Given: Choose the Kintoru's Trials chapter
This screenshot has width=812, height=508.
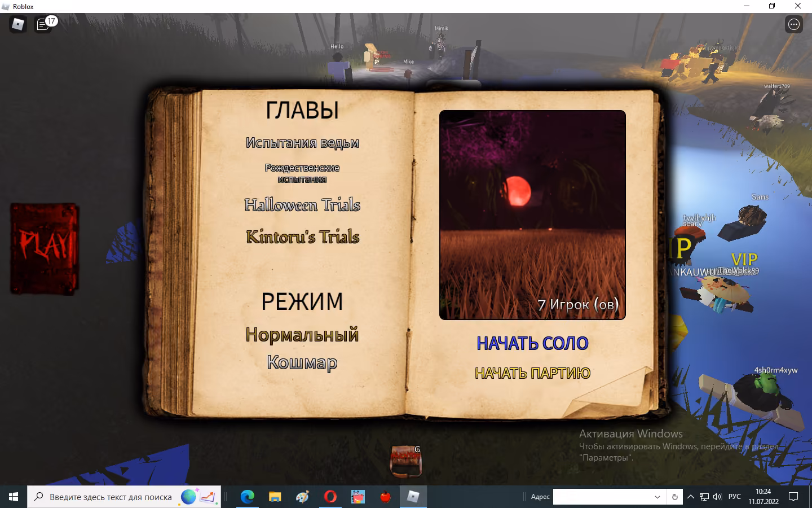Looking at the screenshot, I should (302, 237).
